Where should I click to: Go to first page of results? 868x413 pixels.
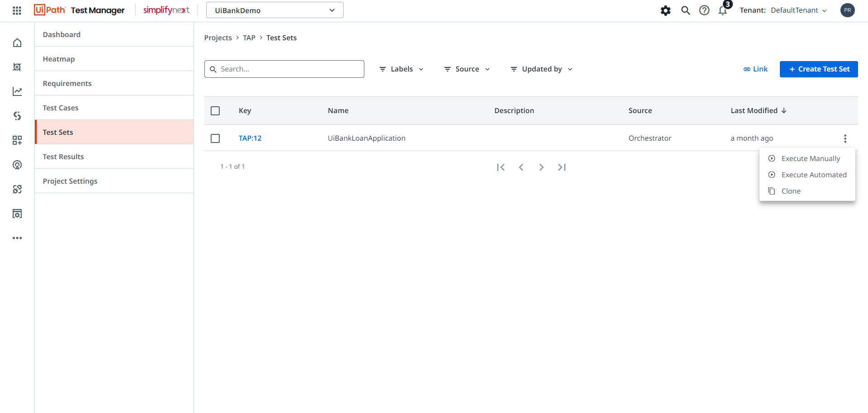(x=500, y=167)
